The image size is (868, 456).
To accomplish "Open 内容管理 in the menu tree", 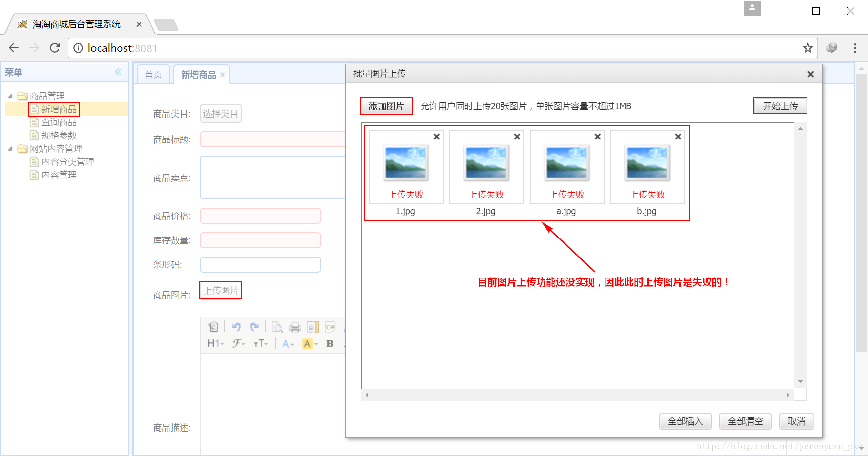I will pyautogui.click(x=59, y=175).
